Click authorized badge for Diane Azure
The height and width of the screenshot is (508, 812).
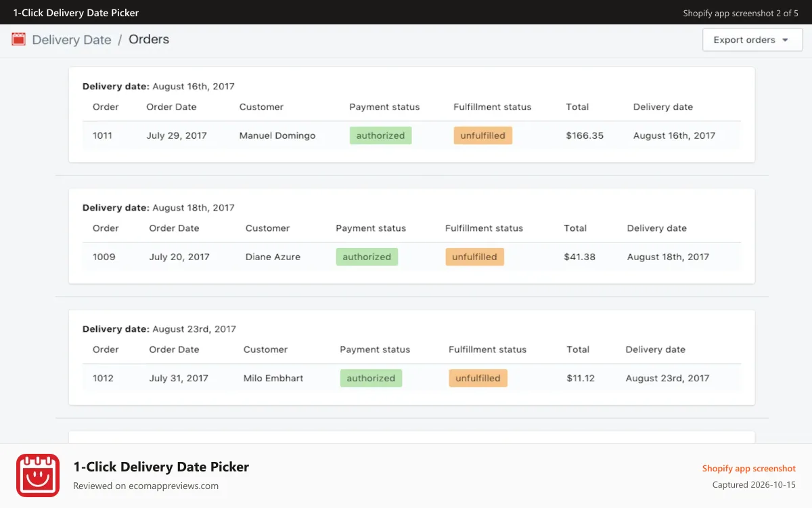[x=367, y=257]
